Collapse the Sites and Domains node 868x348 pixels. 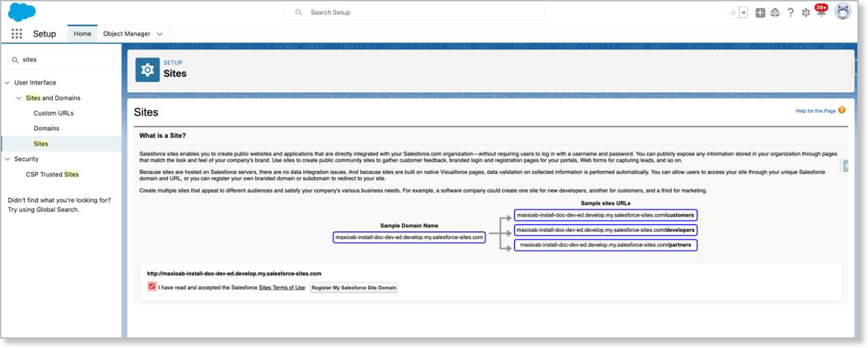click(19, 98)
